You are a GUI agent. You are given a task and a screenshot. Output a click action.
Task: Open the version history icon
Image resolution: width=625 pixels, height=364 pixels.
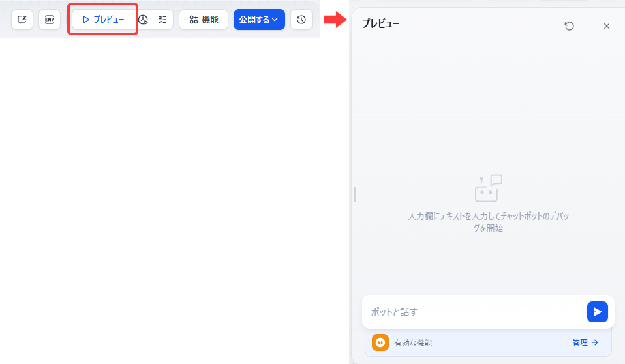[301, 20]
